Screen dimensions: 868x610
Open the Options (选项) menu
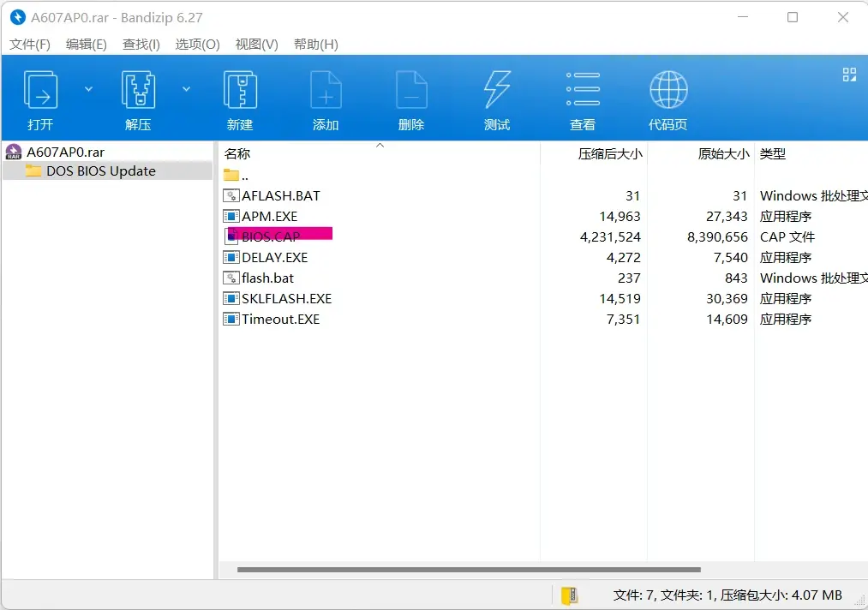[x=198, y=45]
